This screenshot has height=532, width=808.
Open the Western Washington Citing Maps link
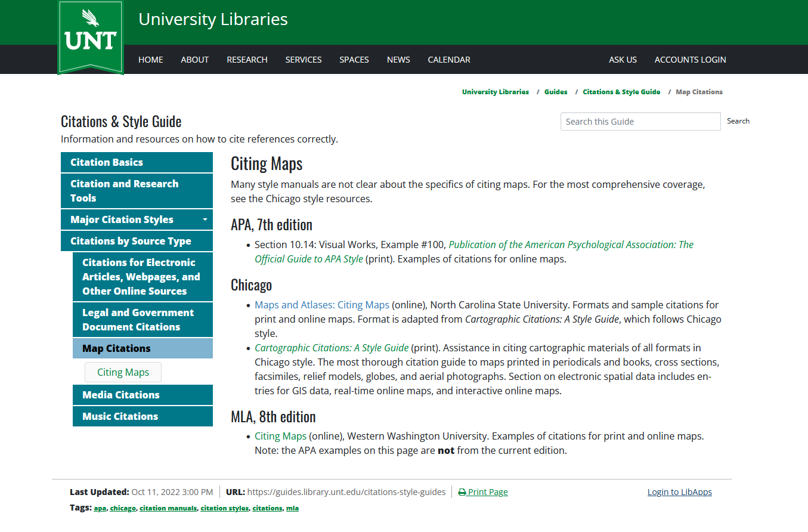click(x=280, y=436)
